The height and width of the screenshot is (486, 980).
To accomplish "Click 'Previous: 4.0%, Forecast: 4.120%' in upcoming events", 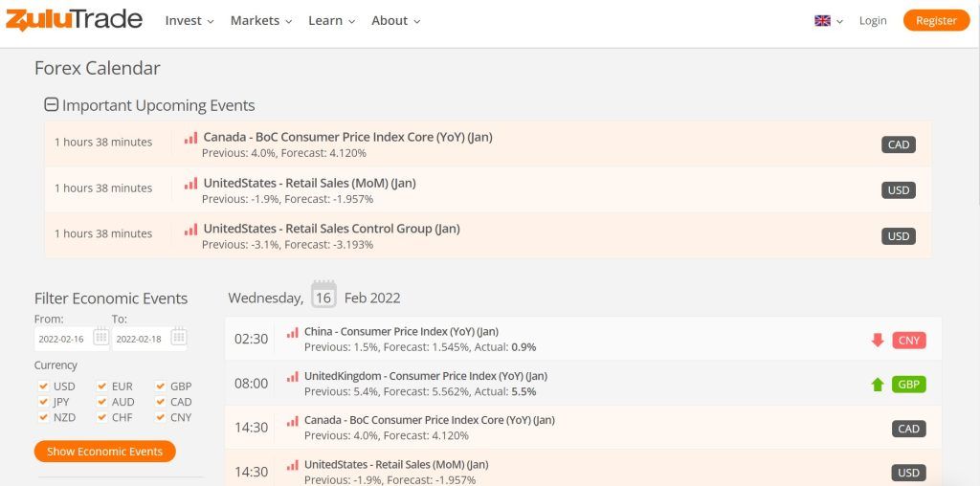I will point(284,153).
